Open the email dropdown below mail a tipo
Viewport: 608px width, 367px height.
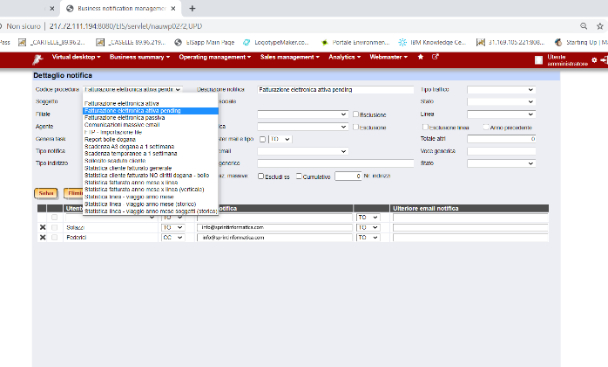point(302,151)
